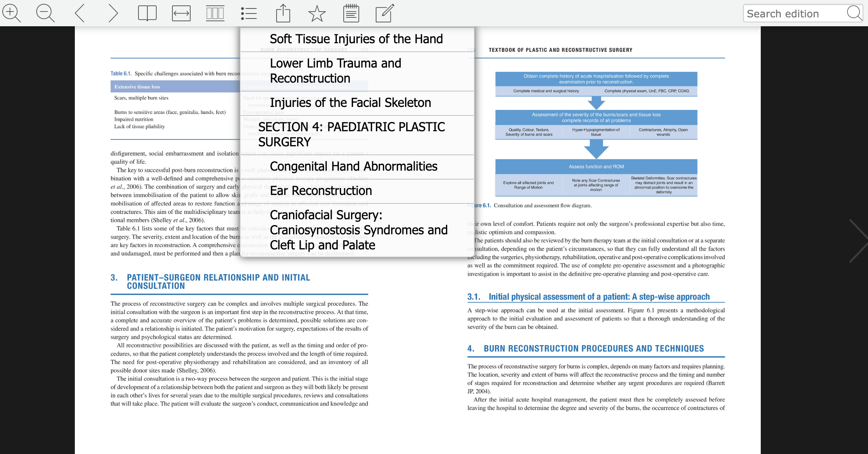Click the Textbook of Plastic and Reconstructive Surgery header
The image size is (868, 454).
point(561,50)
